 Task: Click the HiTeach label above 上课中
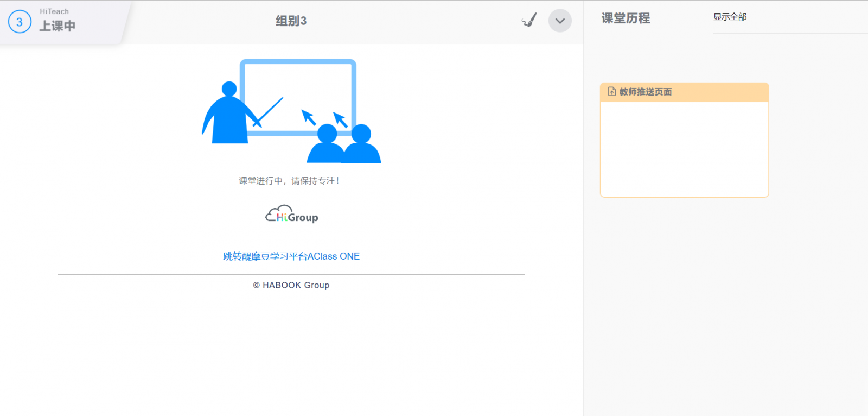(x=54, y=11)
